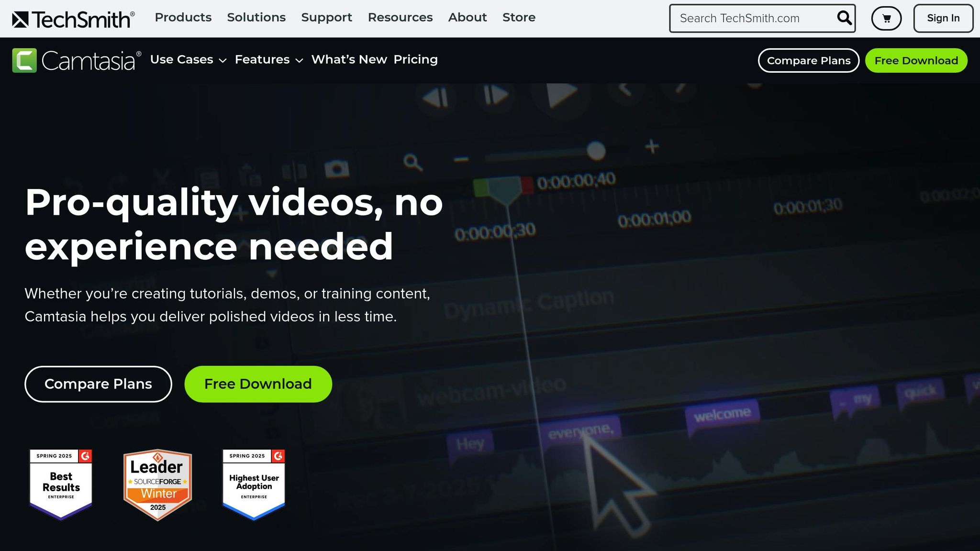Click the hero Free Download button
This screenshot has height=551, width=980.
point(258,384)
